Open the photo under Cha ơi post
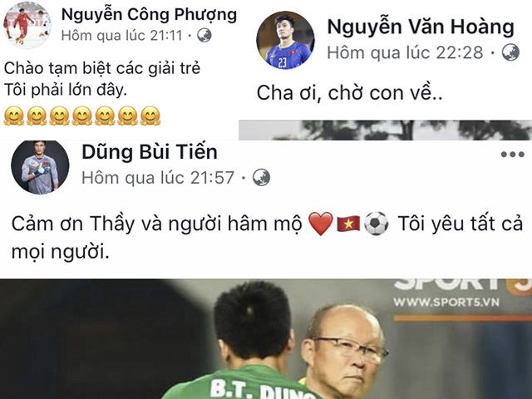The width and height of the screenshot is (532, 399). [x=385, y=130]
